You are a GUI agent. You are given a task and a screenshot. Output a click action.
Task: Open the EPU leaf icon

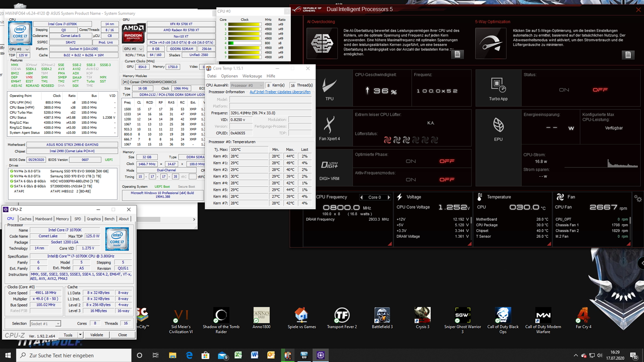(x=498, y=125)
